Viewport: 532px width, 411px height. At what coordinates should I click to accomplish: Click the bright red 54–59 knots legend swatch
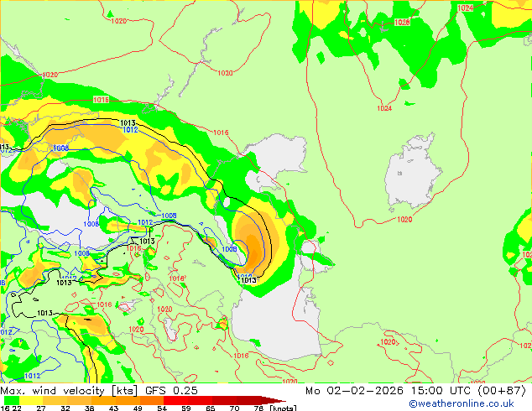tap(175, 400)
